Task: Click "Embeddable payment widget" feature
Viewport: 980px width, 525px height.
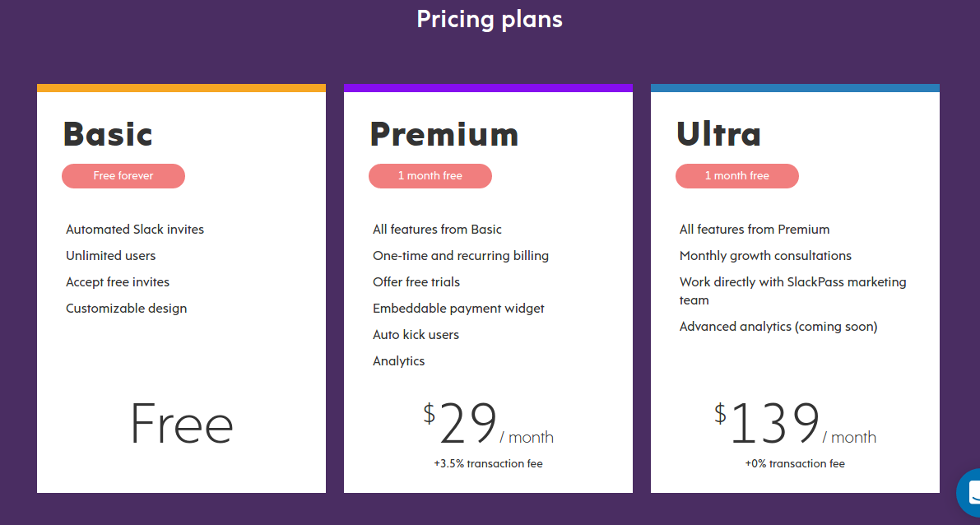Action: point(458,309)
